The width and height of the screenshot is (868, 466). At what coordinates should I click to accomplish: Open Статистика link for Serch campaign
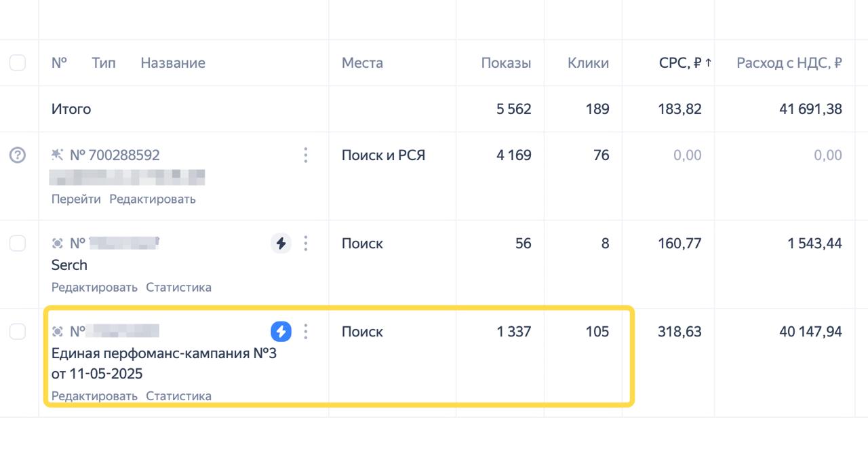[x=178, y=288]
